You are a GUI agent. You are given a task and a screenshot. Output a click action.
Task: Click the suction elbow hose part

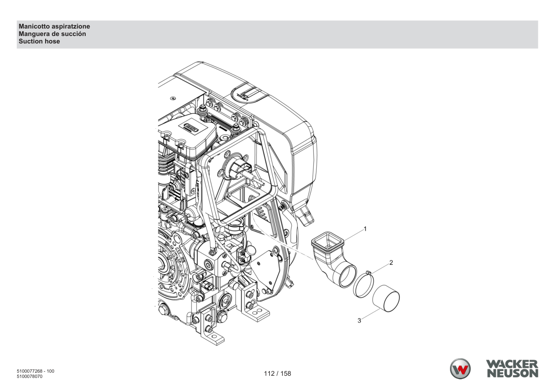[333, 261]
